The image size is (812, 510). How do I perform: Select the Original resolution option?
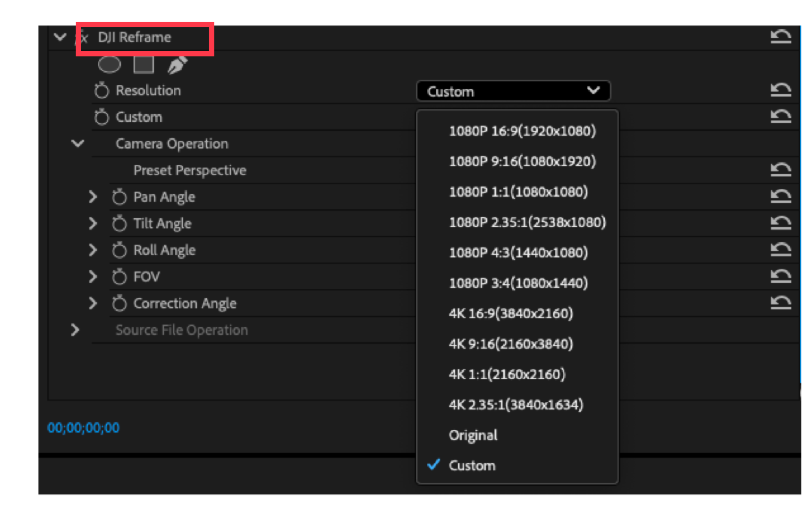473,435
